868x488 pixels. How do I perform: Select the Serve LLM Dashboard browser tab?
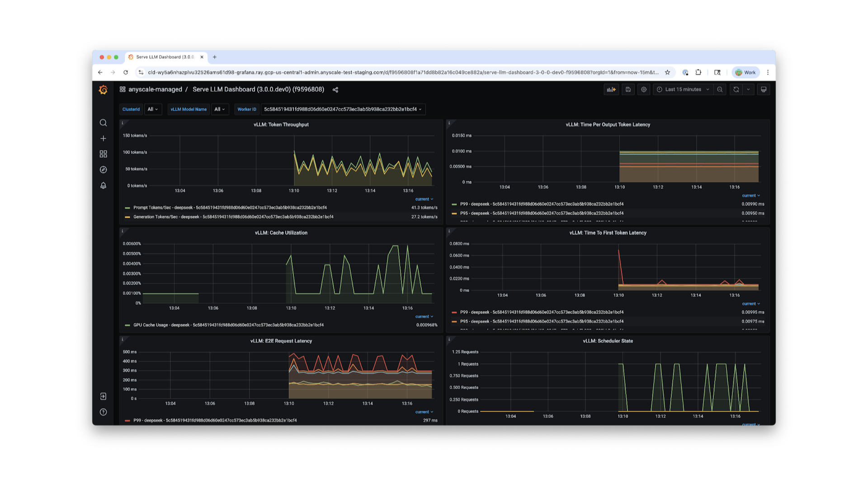tap(165, 57)
